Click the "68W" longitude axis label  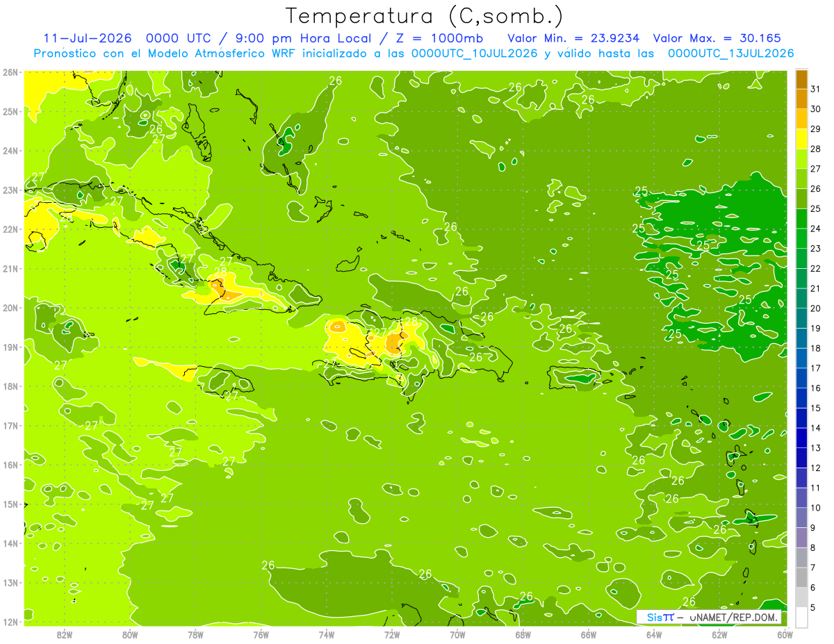click(x=523, y=634)
